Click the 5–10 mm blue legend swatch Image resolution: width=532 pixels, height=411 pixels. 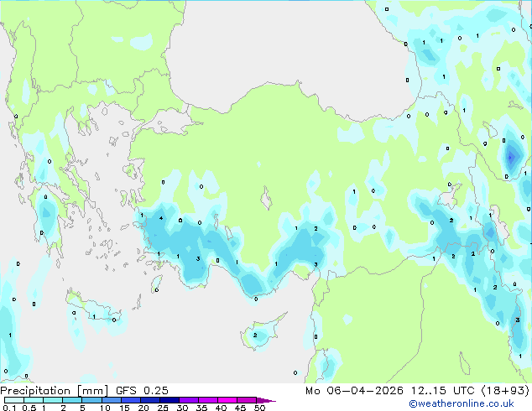pos(91,400)
